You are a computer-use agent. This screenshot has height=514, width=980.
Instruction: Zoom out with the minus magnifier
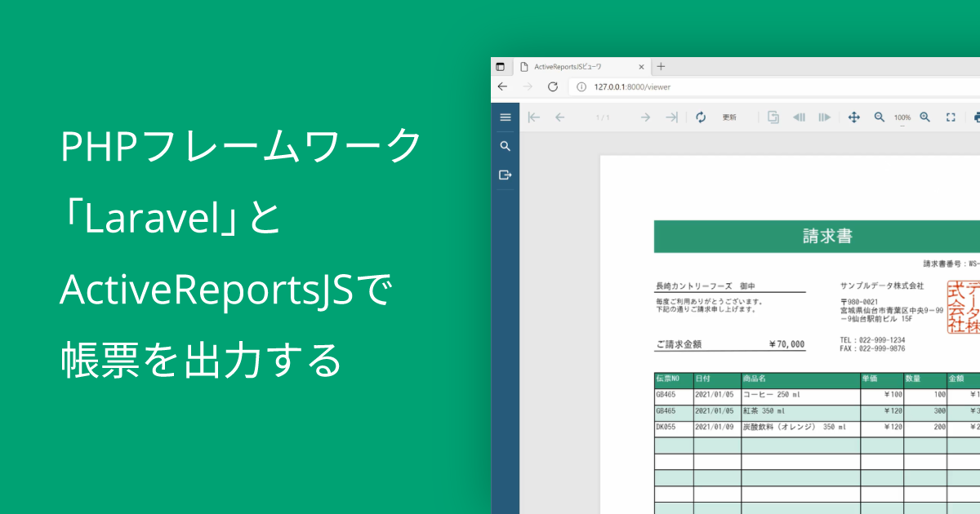coord(880,117)
